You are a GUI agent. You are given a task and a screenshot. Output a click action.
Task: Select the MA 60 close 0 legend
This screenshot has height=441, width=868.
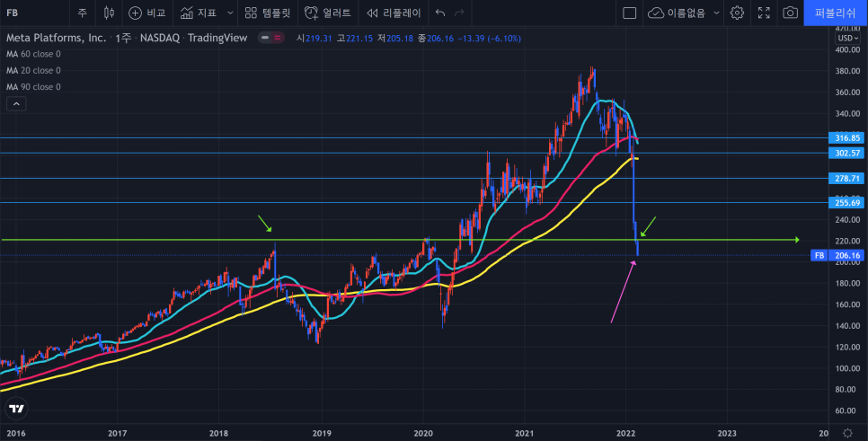pos(33,54)
